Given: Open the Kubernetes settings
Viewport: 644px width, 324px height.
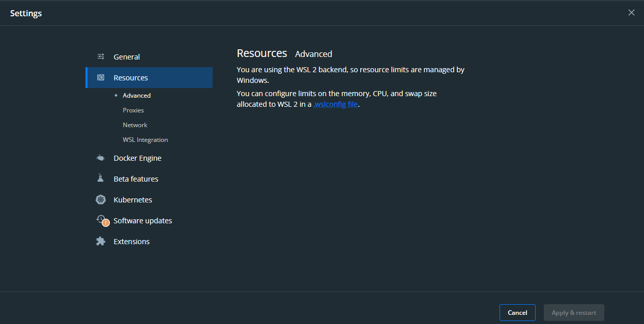Looking at the screenshot, I should click(x=133, y=200).
